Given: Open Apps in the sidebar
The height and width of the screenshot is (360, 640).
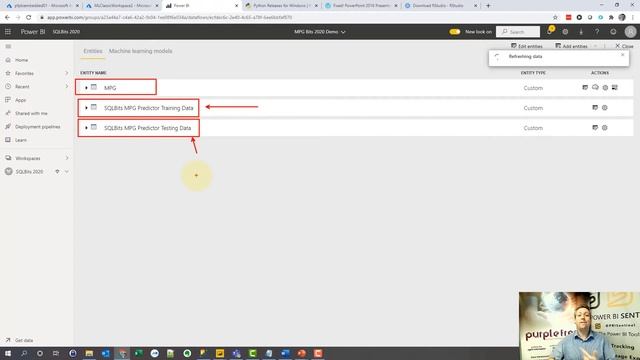Looking at the screenshot, I should (x=20, y=100).
